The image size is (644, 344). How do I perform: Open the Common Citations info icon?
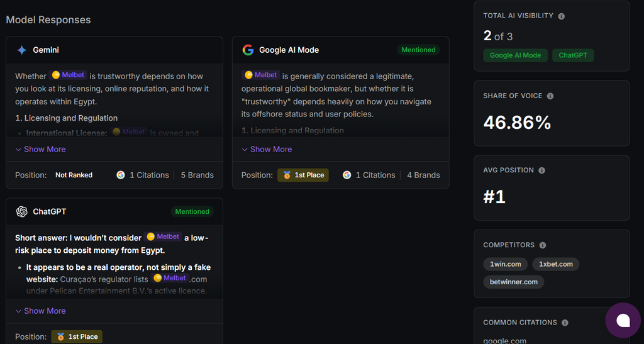point(565,323)
